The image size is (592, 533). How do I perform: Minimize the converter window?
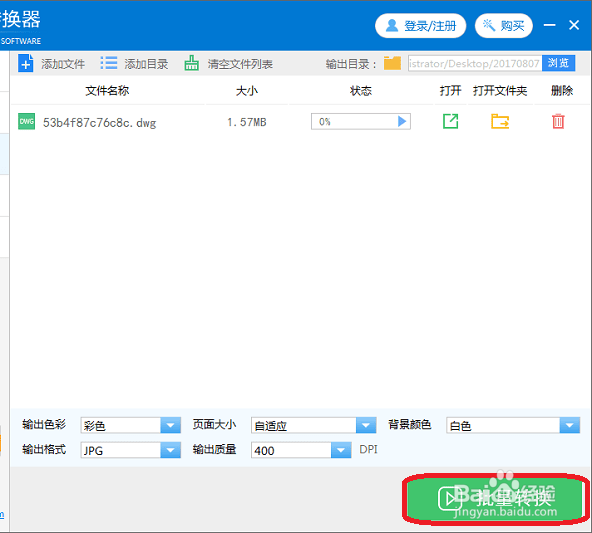click(549, 25)
